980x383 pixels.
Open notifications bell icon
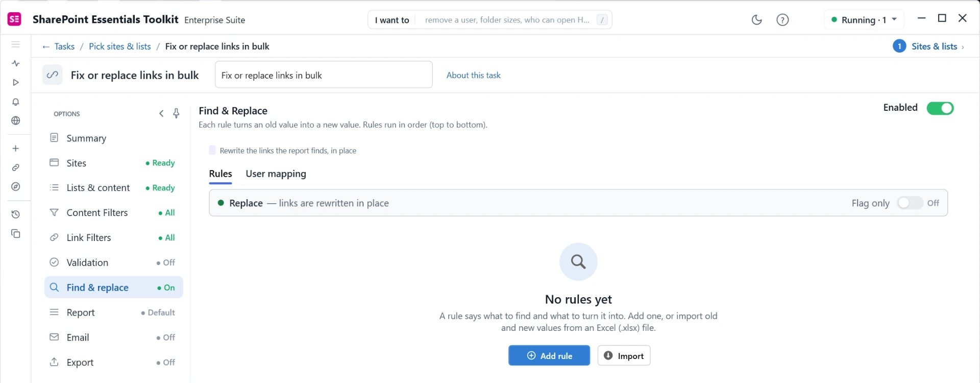[16, 102]
